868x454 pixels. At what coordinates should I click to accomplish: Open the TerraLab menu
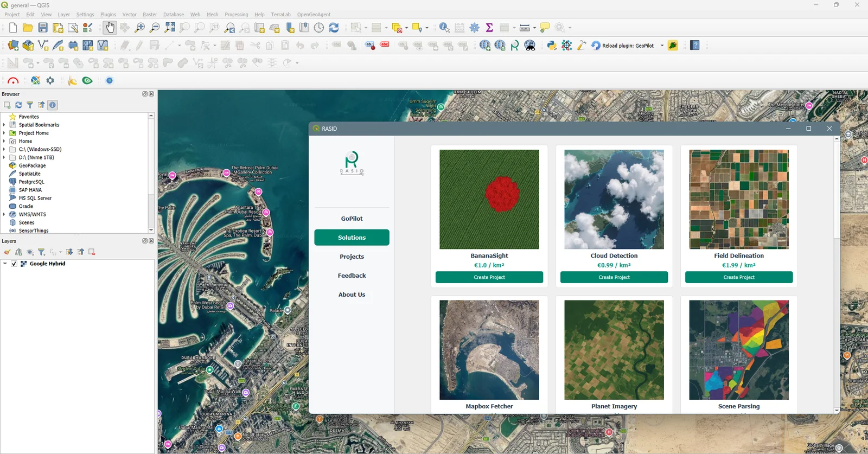coord(281,15)
